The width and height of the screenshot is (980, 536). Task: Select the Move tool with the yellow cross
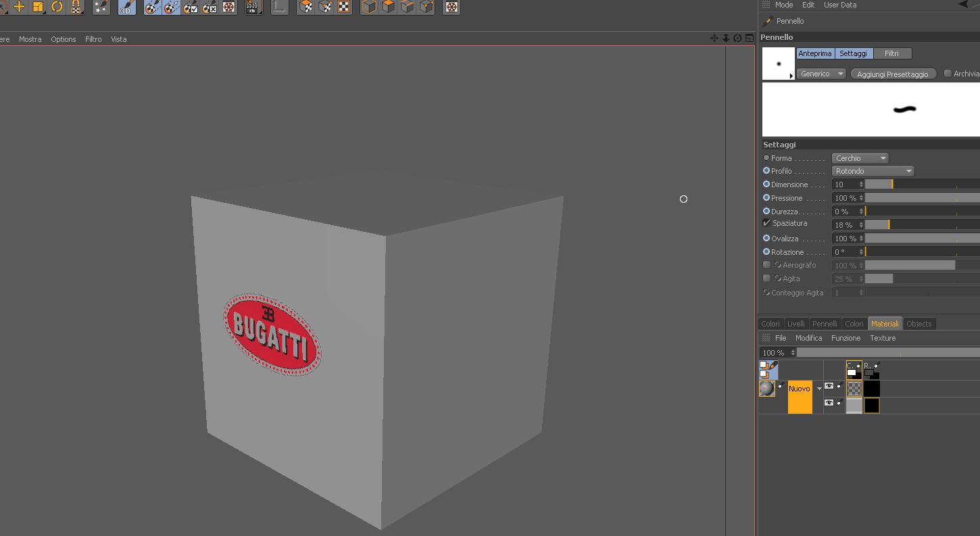[19, 7]
